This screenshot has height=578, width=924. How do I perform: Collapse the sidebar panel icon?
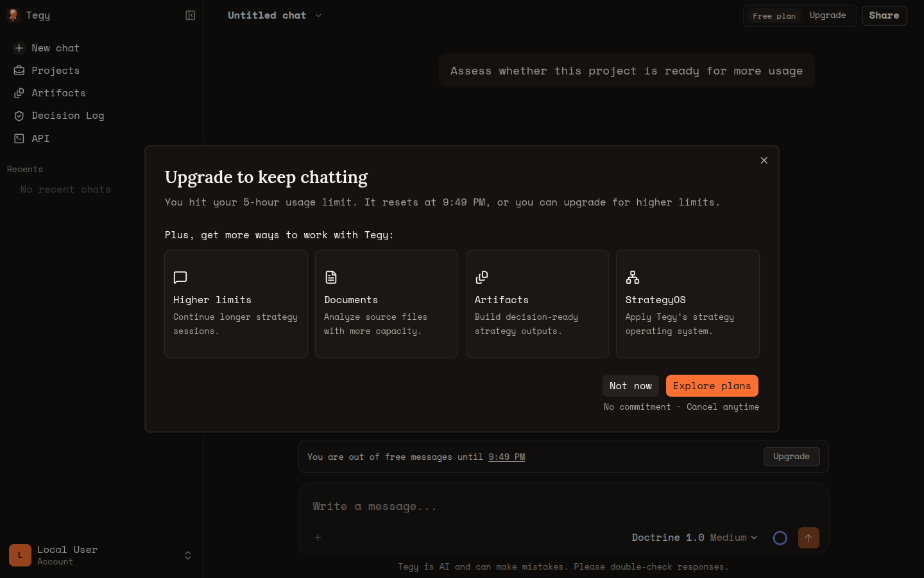[x=191, y=15]
